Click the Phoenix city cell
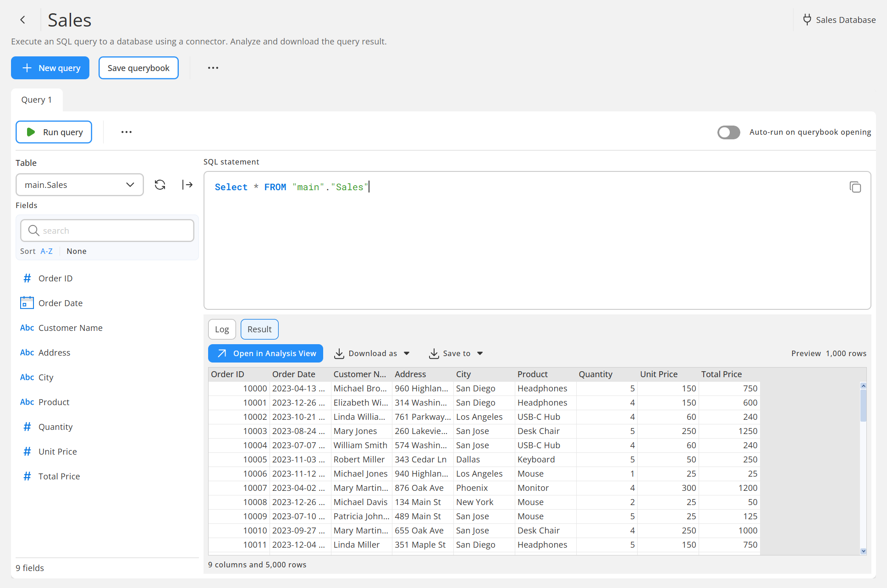 (x=484, y=488)
